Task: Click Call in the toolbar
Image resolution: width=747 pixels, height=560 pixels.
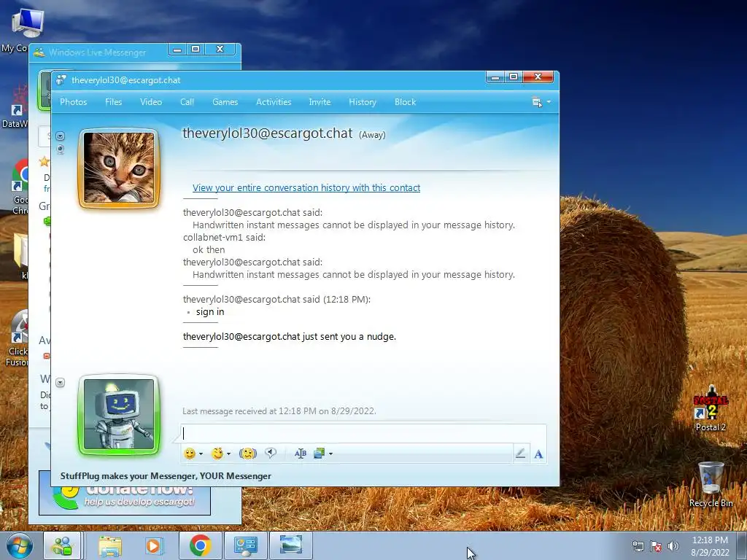Action: 187,102
